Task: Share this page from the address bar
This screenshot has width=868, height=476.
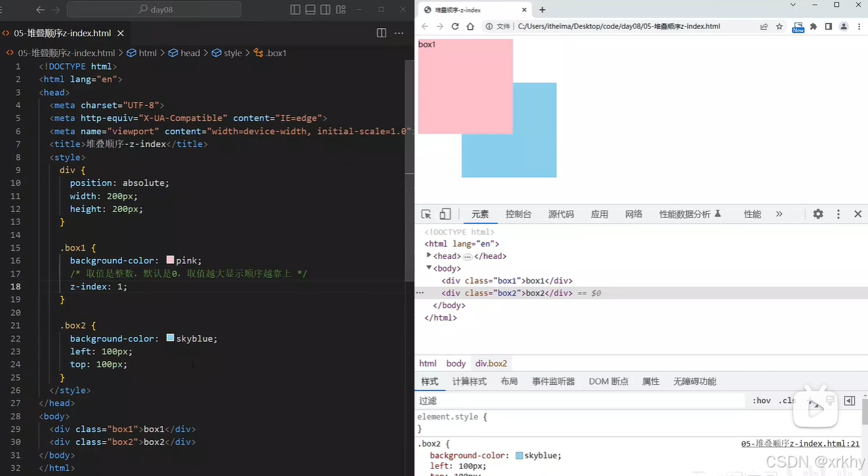Action: (x=764, y=27)
